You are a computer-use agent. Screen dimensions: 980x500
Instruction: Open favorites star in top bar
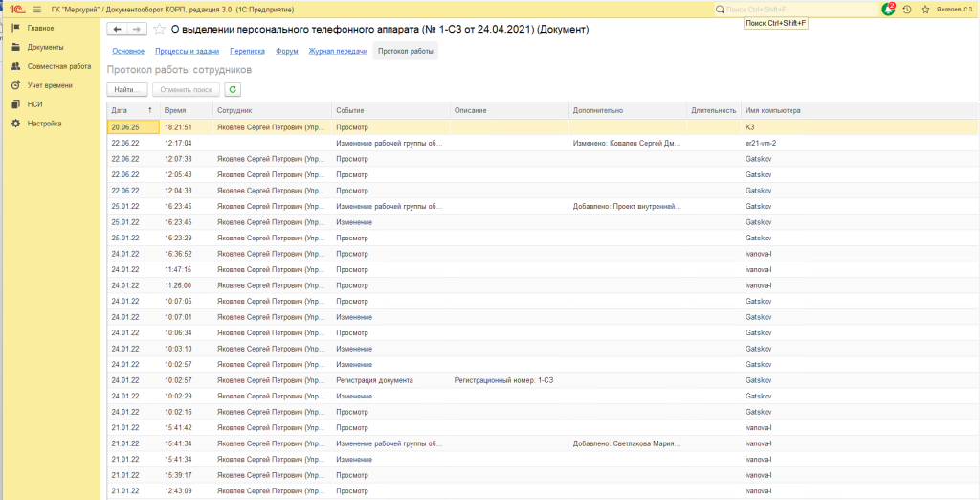[x=924, y=9]
